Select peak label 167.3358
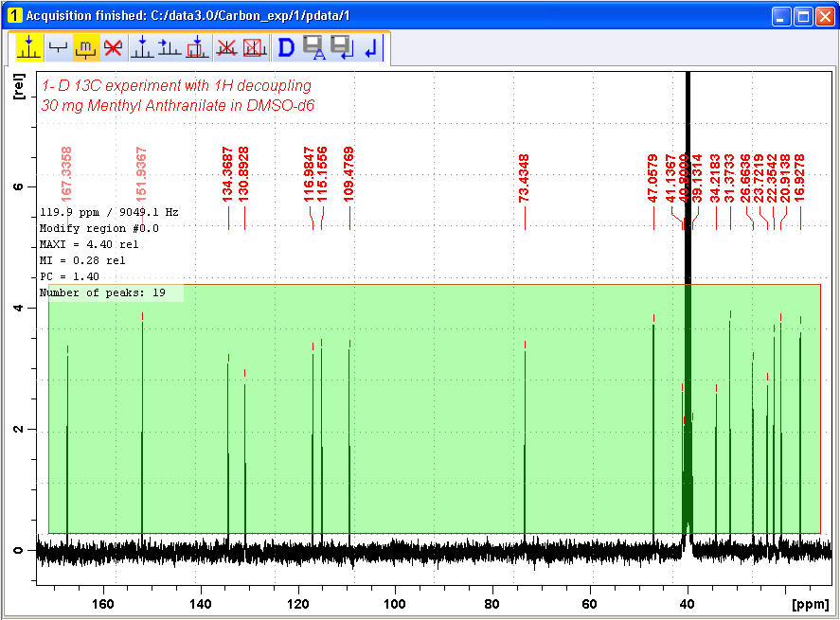Viewport: 840px width, 620px height. pos(66,174)
